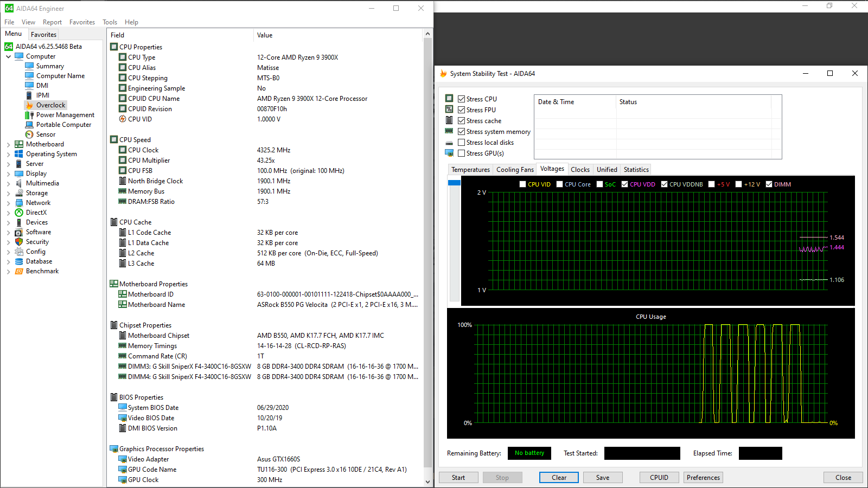Click the Power Management icon
Image resolution: width=868 pixels, height=488 pixels.
coord(29,115)
